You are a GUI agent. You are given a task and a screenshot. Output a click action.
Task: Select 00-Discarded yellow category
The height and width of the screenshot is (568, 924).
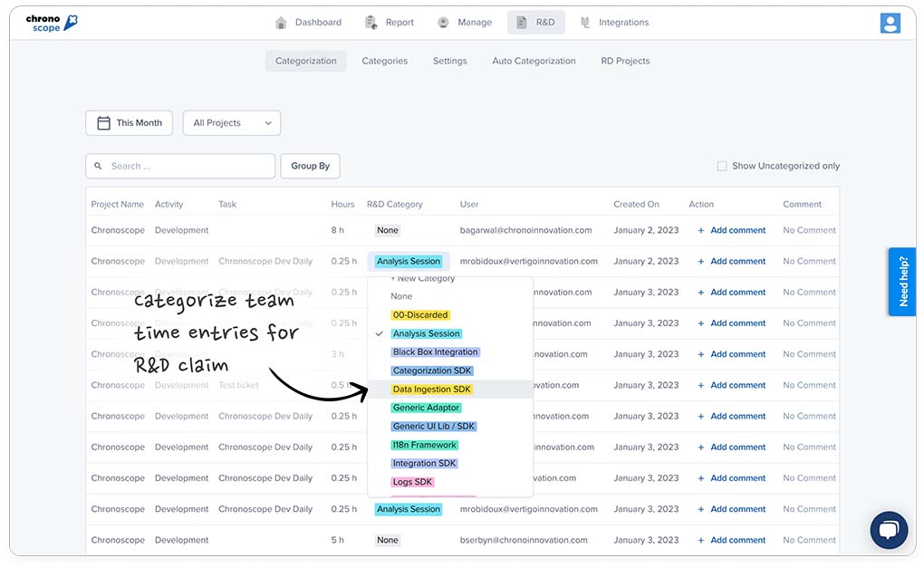(x=420, y=314)
